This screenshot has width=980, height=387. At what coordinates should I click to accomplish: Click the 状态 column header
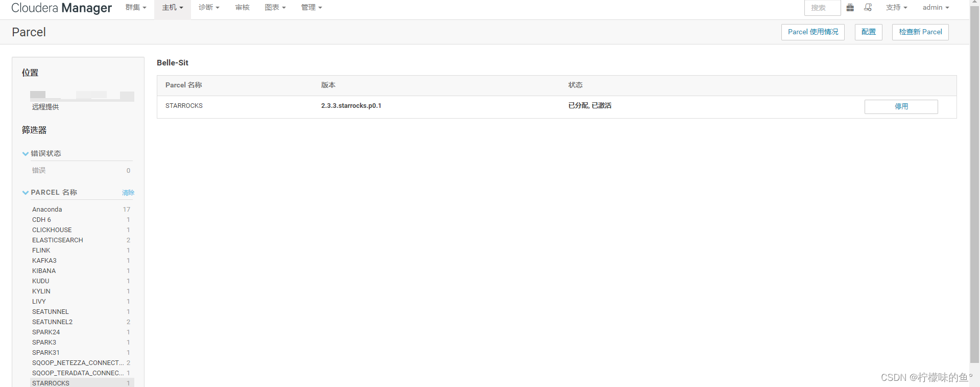tap(576, 85)
